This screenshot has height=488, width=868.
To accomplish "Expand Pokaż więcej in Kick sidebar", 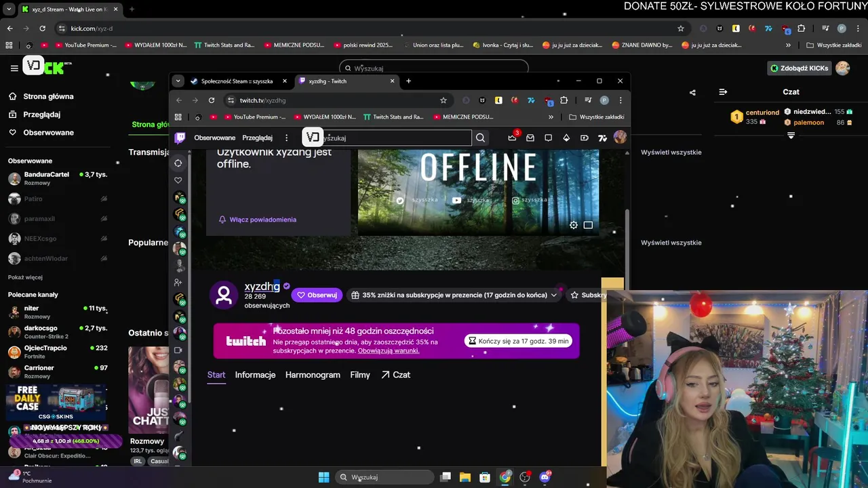I will (x=25, y=277).
